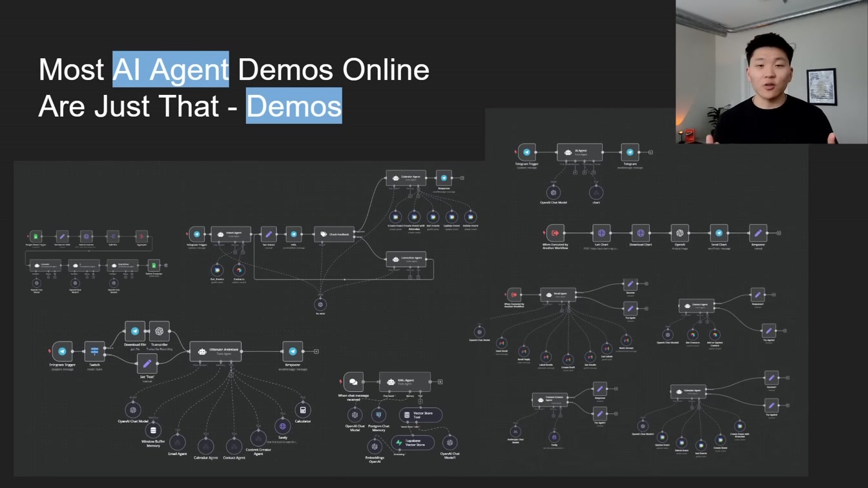Click the Aggregate node
The image size is (868, 488).
point(141,236)
